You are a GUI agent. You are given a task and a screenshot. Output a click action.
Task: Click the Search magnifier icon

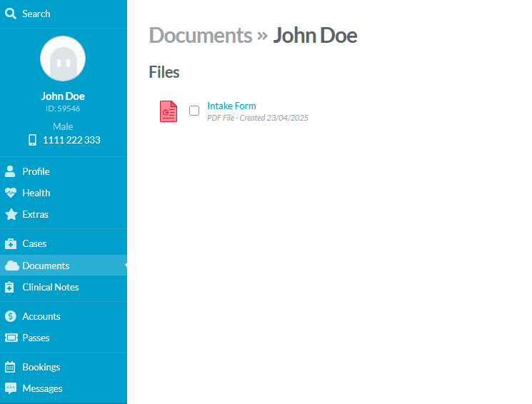11,14
